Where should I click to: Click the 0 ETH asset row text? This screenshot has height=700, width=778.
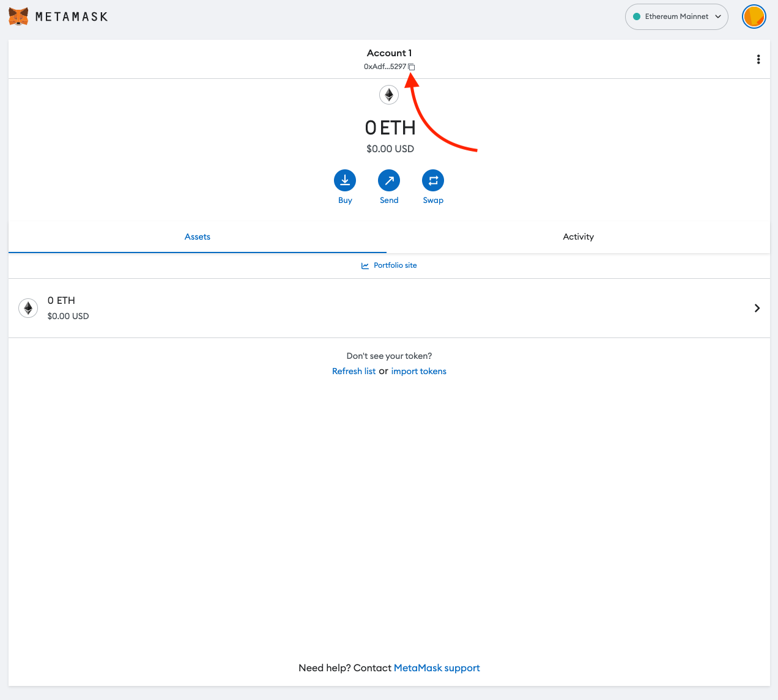(x=61, y=301)
